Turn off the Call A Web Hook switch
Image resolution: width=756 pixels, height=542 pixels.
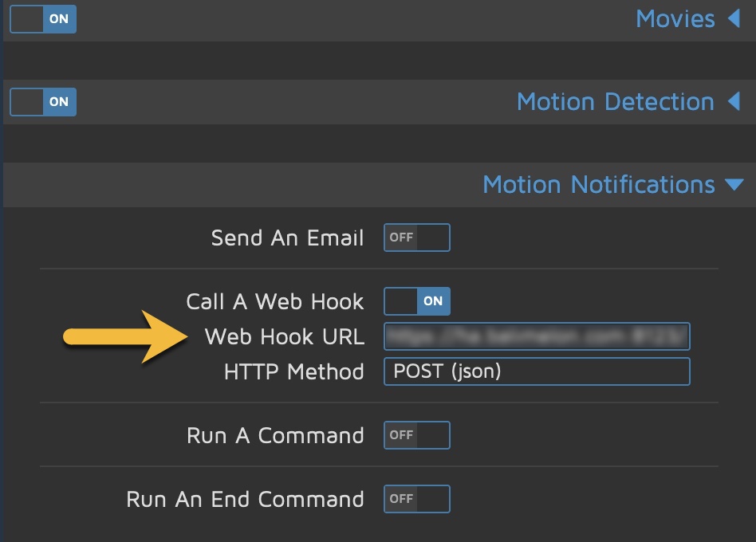416,301
